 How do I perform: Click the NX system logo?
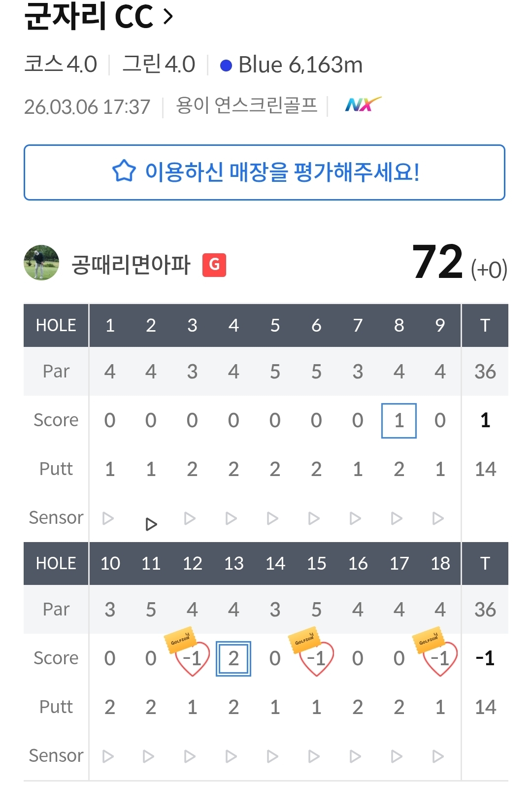pyautogui.click(x=363, y=104)
